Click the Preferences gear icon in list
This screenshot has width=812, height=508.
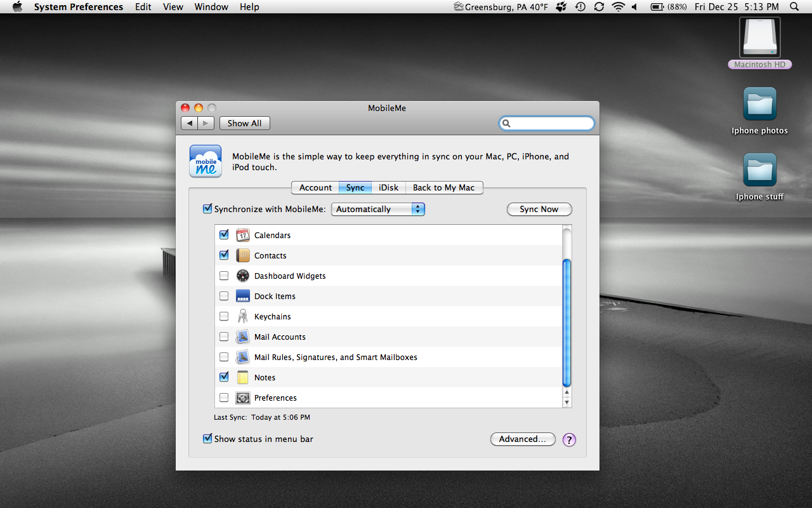(x=243, y=398)
